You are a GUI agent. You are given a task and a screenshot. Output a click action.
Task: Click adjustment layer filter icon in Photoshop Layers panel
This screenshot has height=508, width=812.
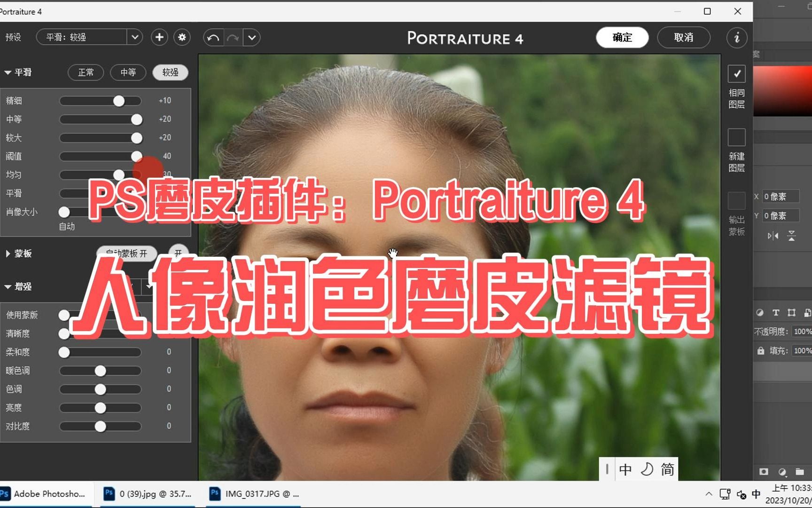pos(760,312)
